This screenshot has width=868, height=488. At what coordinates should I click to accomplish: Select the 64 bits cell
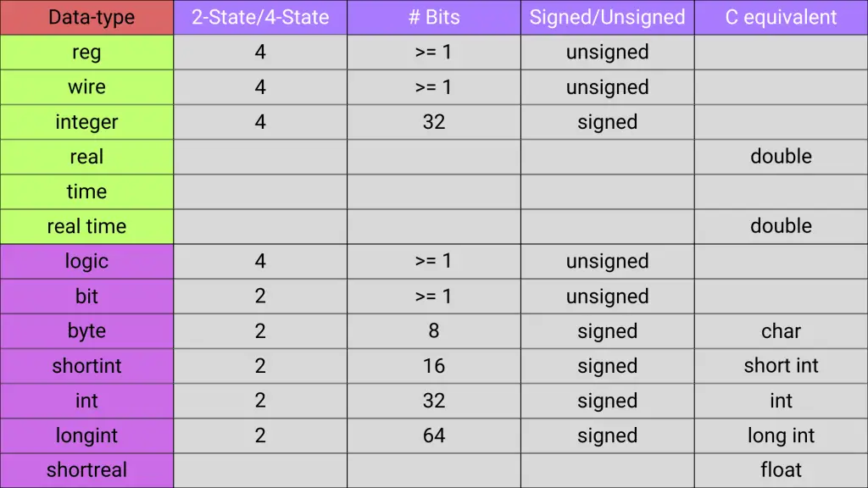coord(434,435)
